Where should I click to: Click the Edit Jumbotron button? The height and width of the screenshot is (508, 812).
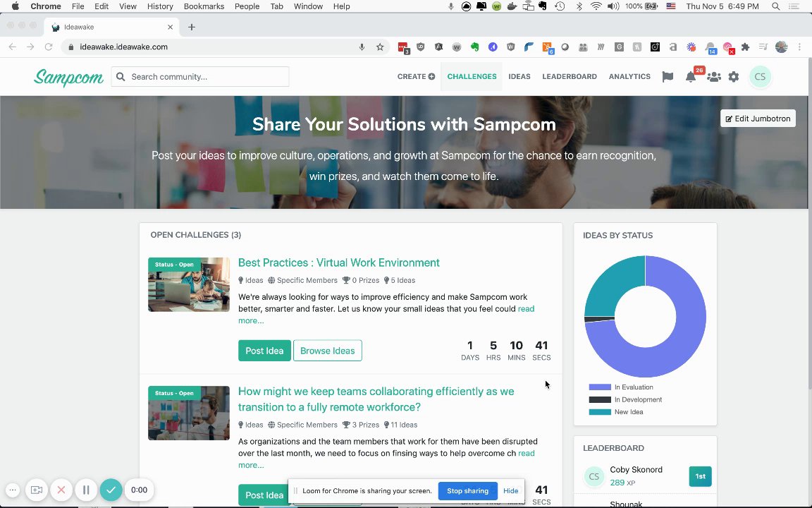click(758, 119)
